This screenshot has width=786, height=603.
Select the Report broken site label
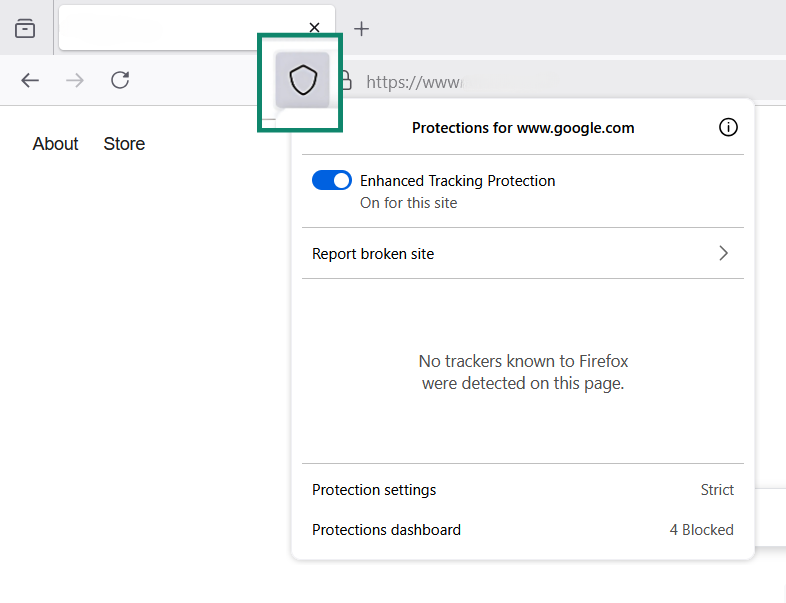coord(373,254)
